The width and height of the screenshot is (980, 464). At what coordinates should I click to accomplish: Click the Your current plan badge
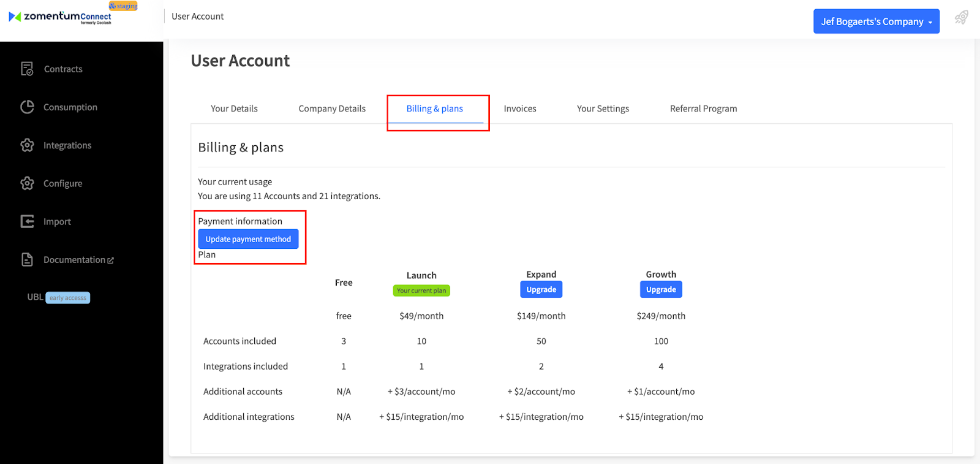tap(421, 291)
